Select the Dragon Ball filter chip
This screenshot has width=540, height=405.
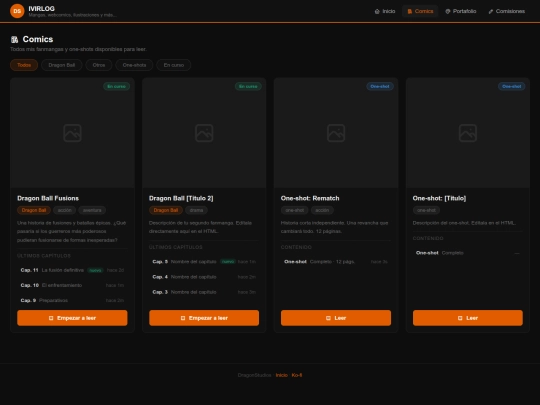pyautogui.click(x=62, y=65)
